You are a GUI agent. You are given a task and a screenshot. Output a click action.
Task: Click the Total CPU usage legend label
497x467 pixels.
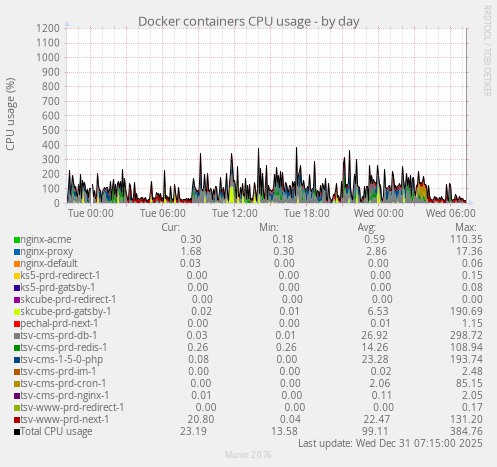point(56,431)
